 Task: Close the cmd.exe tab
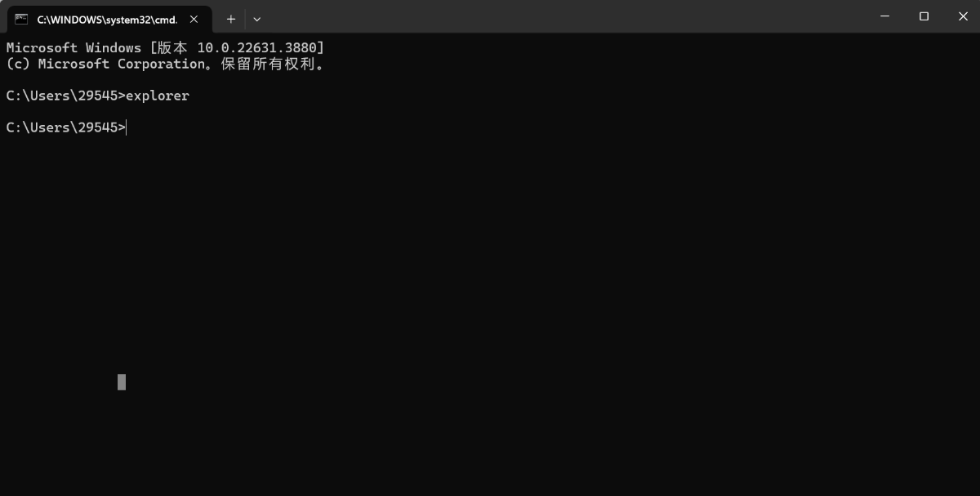(194, 19)
